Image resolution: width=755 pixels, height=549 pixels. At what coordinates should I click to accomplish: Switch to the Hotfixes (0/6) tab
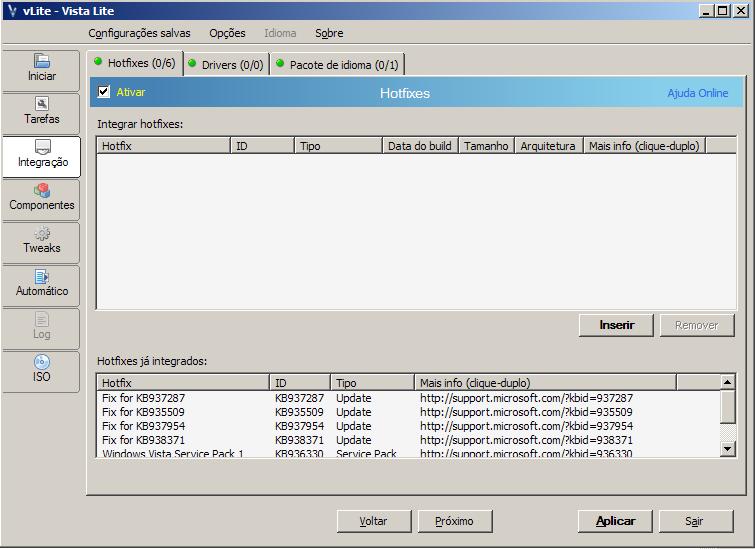(x=135, y=63)
